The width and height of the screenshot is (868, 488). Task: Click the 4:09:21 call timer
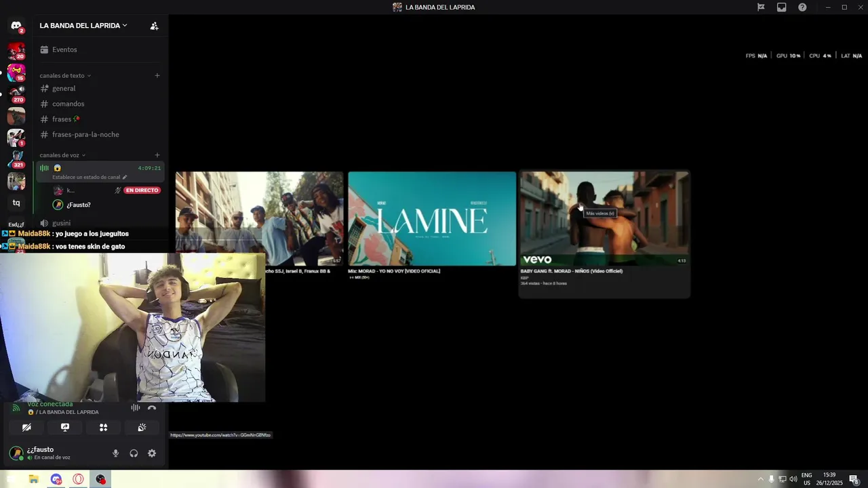click(149, 168)
